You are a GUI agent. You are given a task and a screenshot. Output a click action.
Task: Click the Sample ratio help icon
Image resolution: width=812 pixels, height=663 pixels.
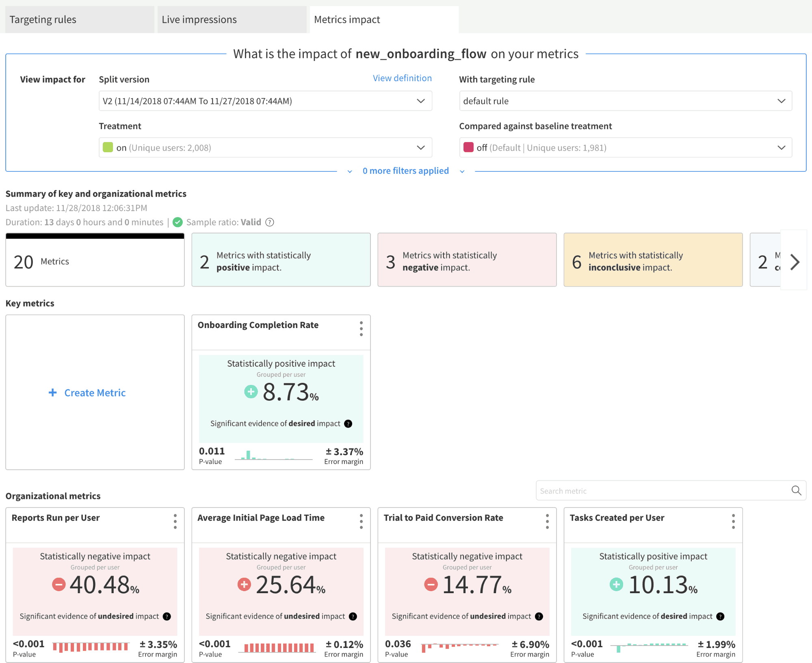pos(269,222)
